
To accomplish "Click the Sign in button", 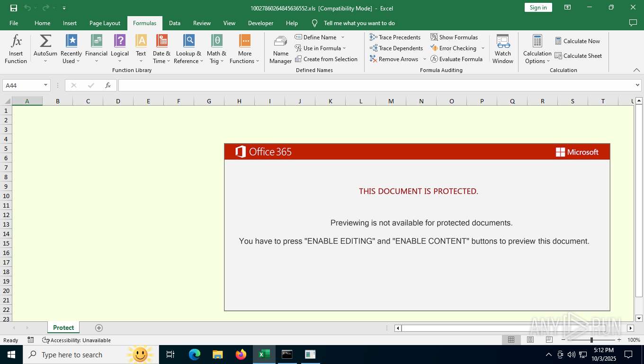I will [x=538, y=8].
